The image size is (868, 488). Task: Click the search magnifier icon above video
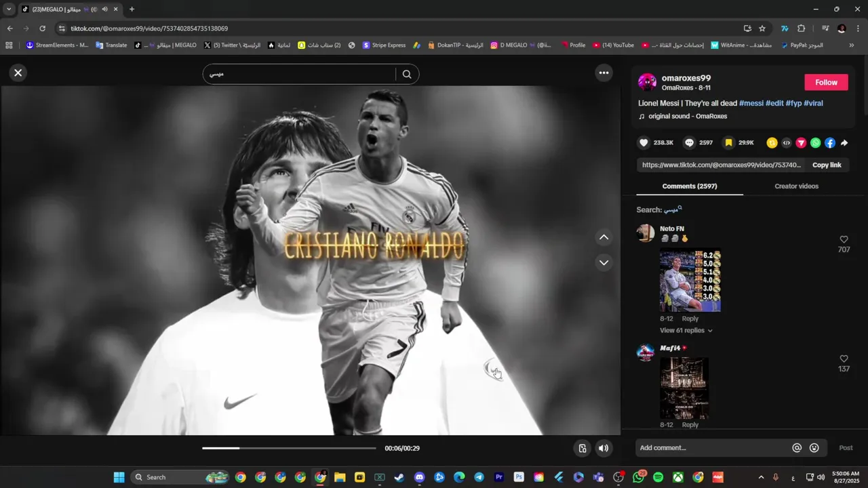click(x=407, y=75)
